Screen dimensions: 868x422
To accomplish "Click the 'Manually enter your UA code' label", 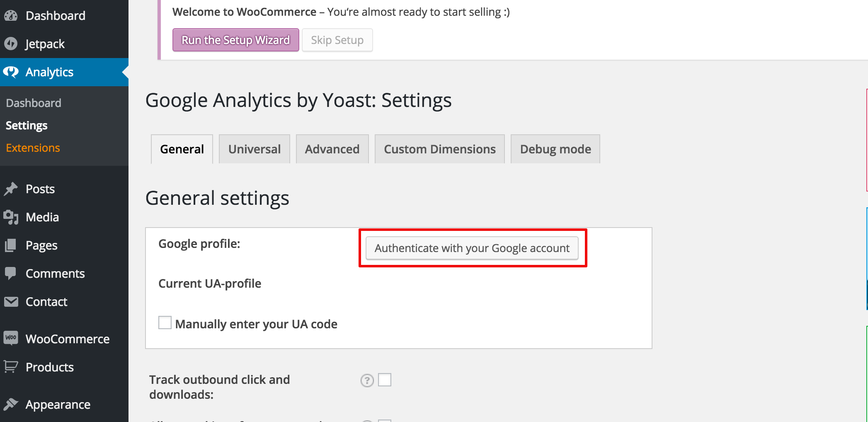I will point(256,324).
